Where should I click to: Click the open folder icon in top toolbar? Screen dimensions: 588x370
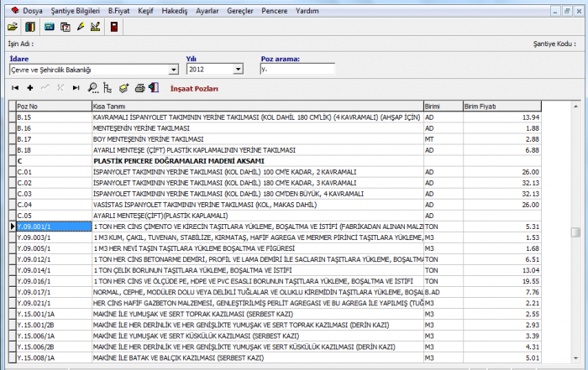pyautogui.click(x=12, y=27)
